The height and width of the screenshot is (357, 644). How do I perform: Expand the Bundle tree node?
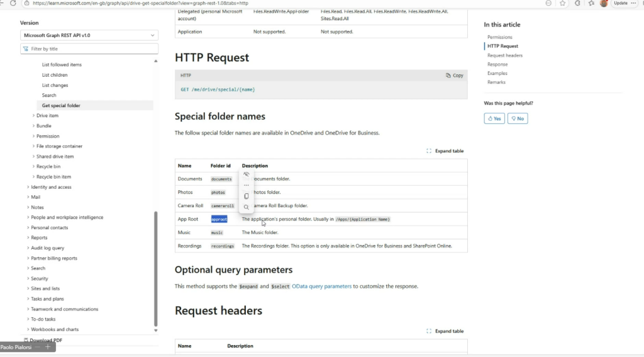pos(34,126)
